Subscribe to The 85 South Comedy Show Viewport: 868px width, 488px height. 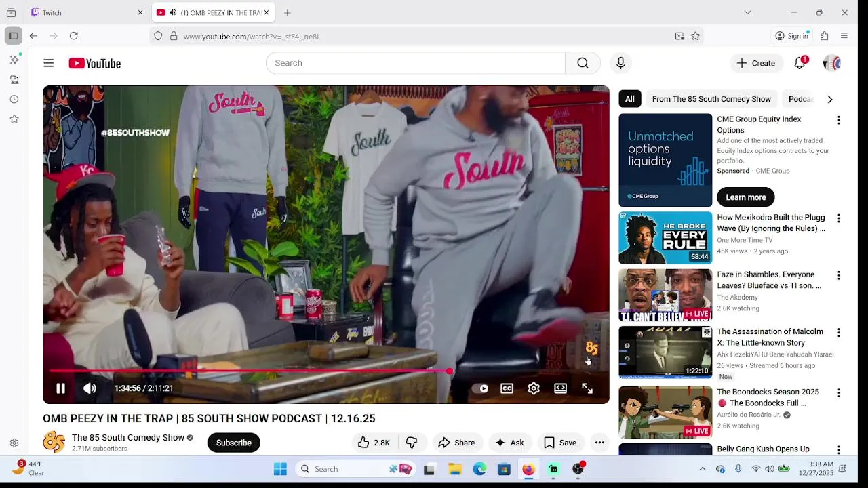point(234,443)
